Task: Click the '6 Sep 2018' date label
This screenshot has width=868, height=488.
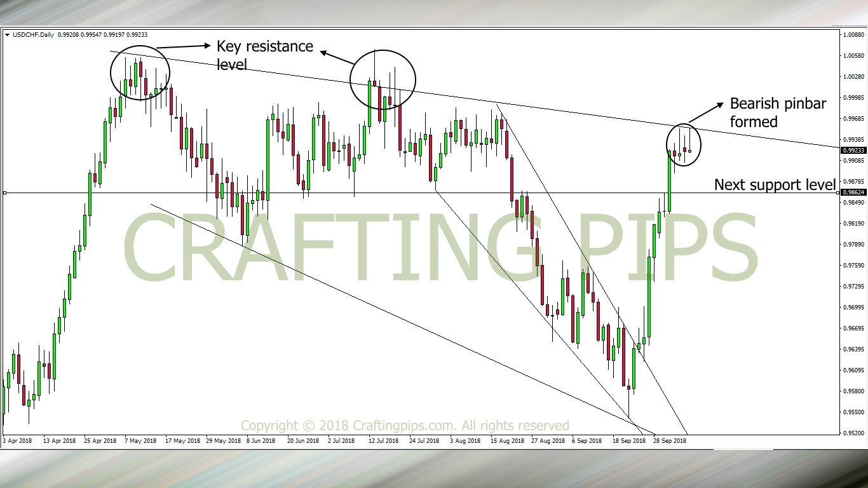Action: (587, 440)
